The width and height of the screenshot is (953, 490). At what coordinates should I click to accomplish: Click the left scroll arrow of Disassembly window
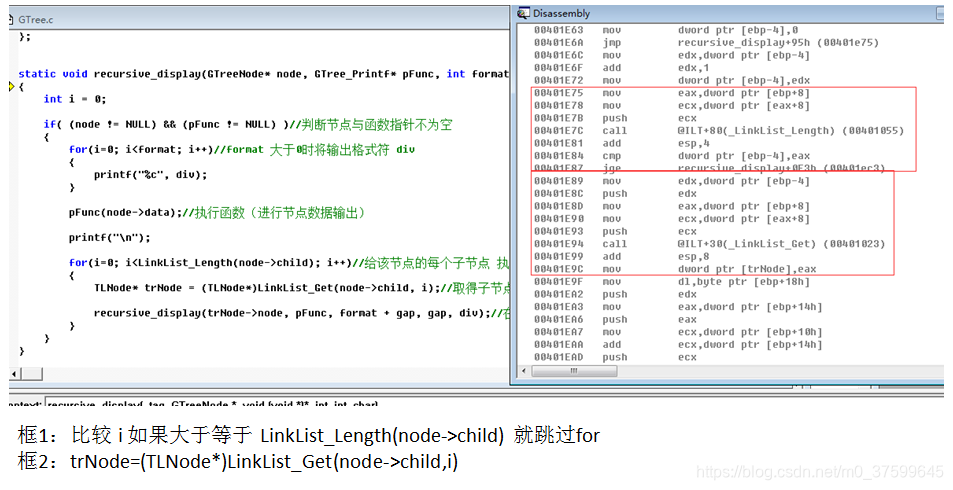coord(525,370)
